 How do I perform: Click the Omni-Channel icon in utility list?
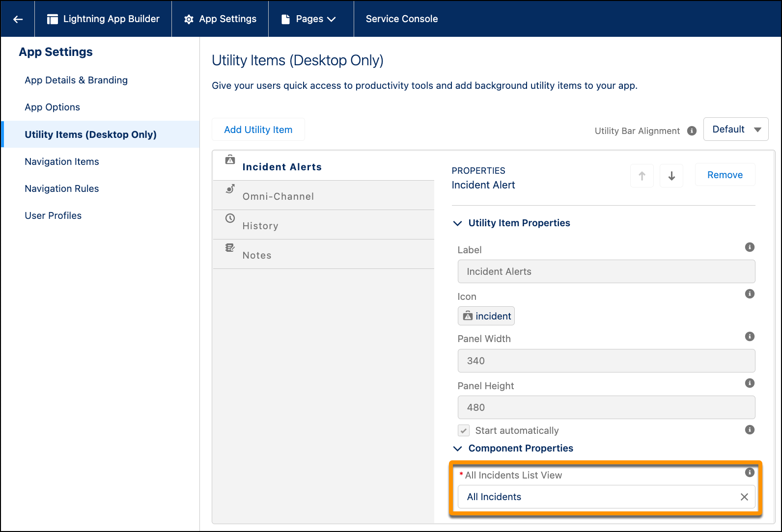pyautogui.click(x=230, y=189)
